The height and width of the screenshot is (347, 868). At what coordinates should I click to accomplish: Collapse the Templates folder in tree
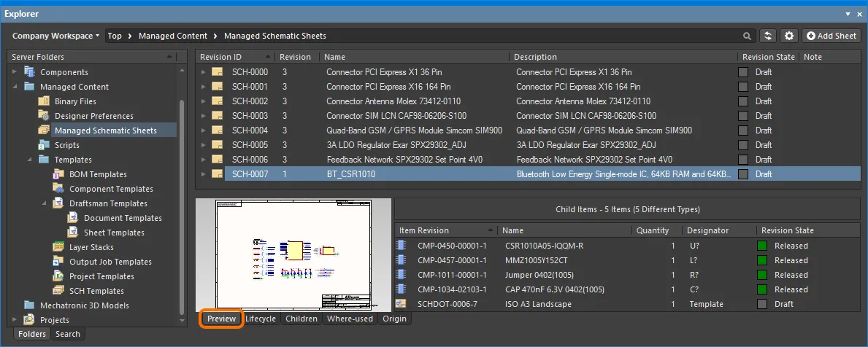30,160
